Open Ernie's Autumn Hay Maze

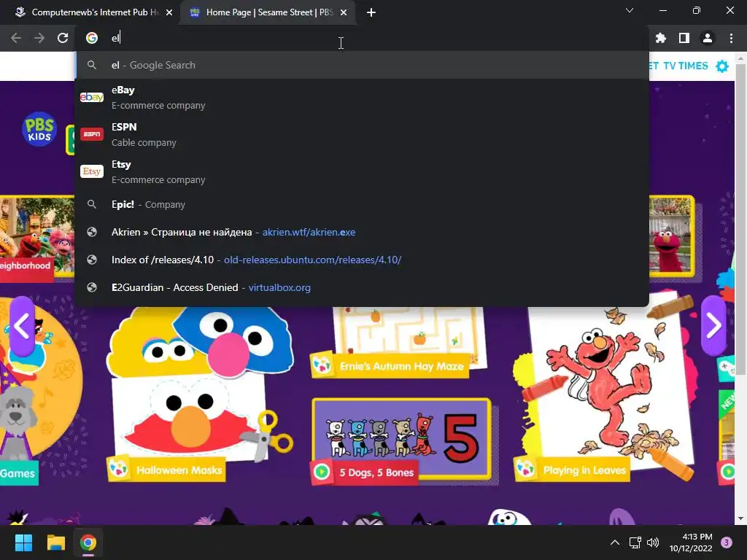(398, 343)
